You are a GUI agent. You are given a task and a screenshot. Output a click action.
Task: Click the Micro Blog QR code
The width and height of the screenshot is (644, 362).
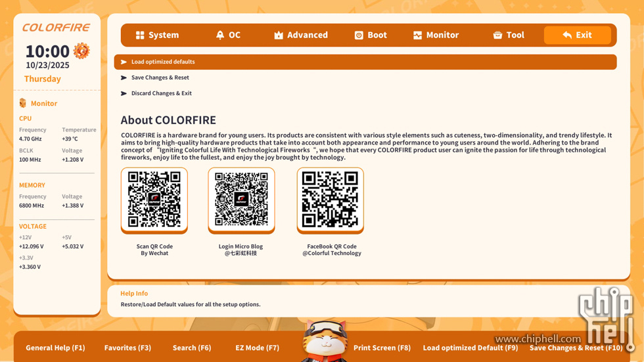[x=241, y=199]
